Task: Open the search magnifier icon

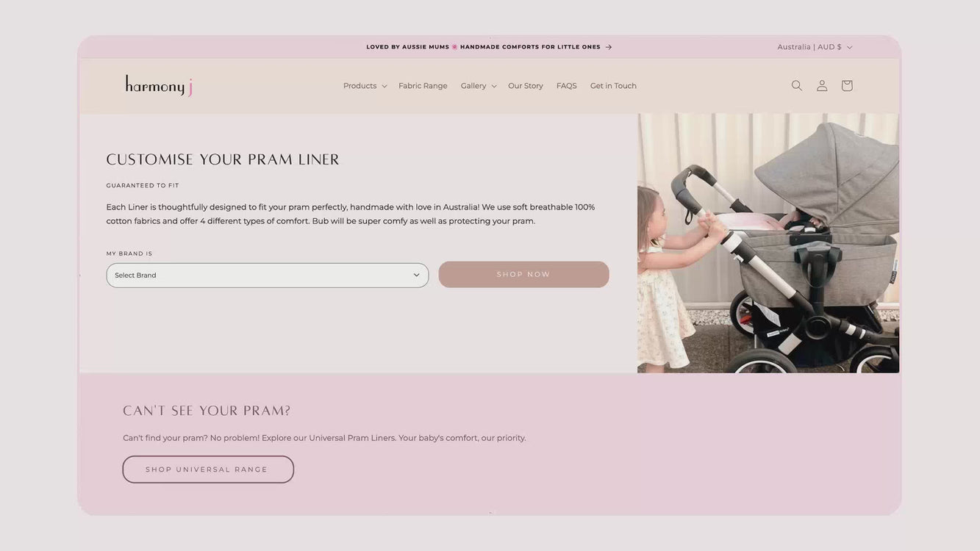Action: click(x=797, y=86)
